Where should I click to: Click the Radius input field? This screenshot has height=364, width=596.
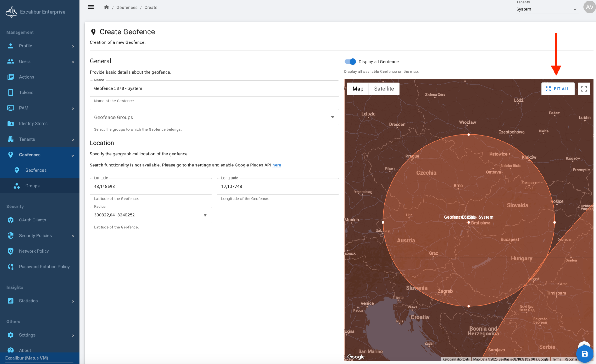(150, 215)
